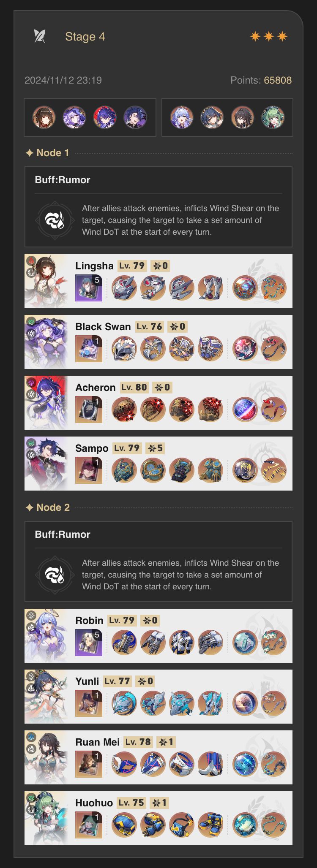Click Black Swan's planar sphere icon
The width and height of the screenshot is (317, 868).
coord(245,349)
